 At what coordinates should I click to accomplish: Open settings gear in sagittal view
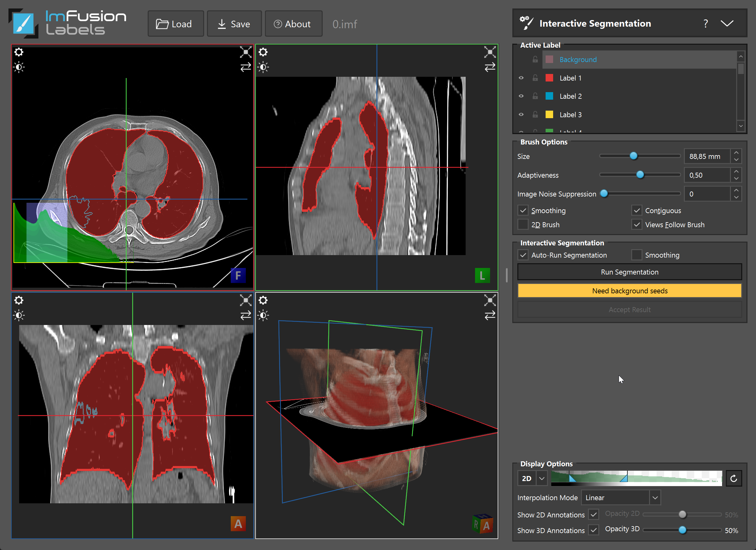point(263,52)
